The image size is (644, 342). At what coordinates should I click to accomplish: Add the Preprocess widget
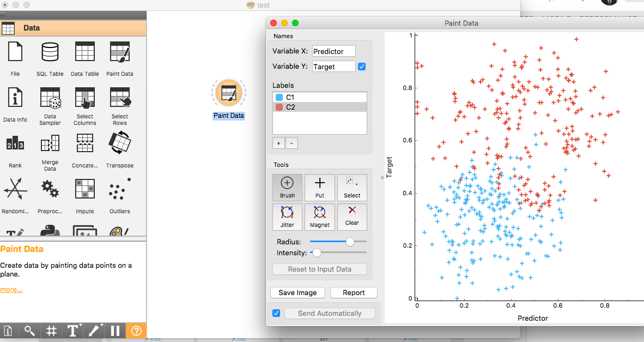[x=50, y=196]
